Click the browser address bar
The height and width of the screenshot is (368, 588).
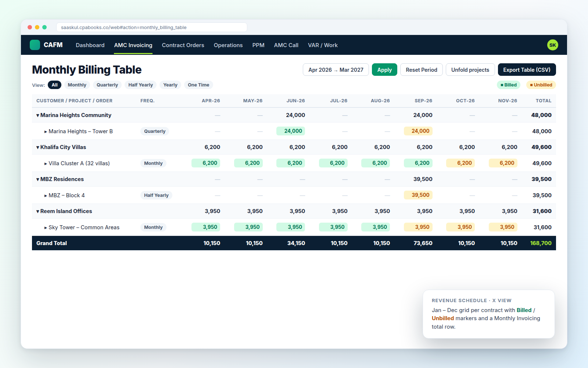click(x=152, y=27)
